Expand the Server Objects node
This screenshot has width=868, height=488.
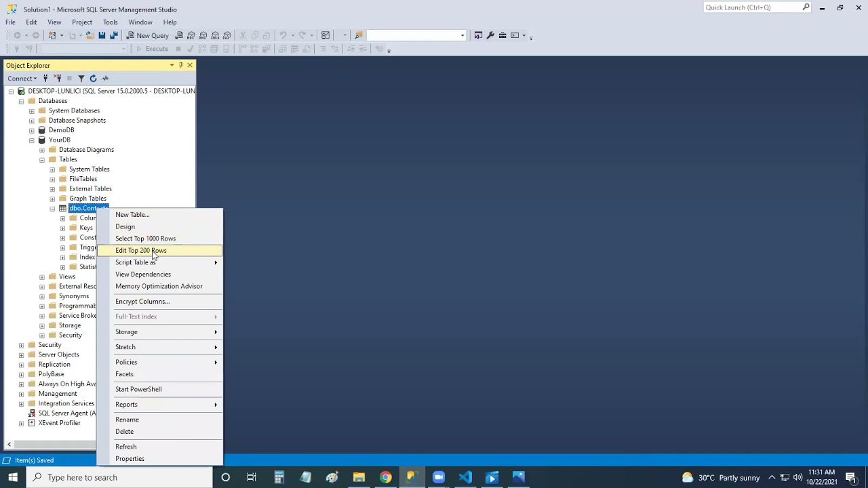pos(22,354)
